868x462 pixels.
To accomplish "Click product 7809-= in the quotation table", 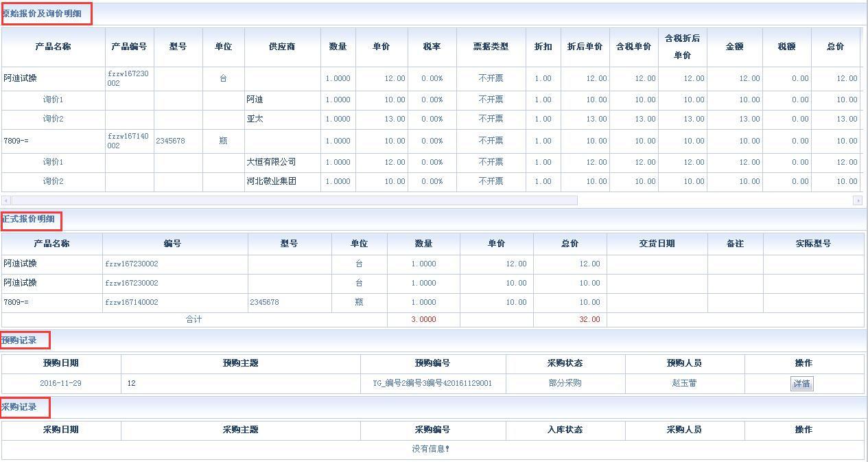I will (19, 141).
